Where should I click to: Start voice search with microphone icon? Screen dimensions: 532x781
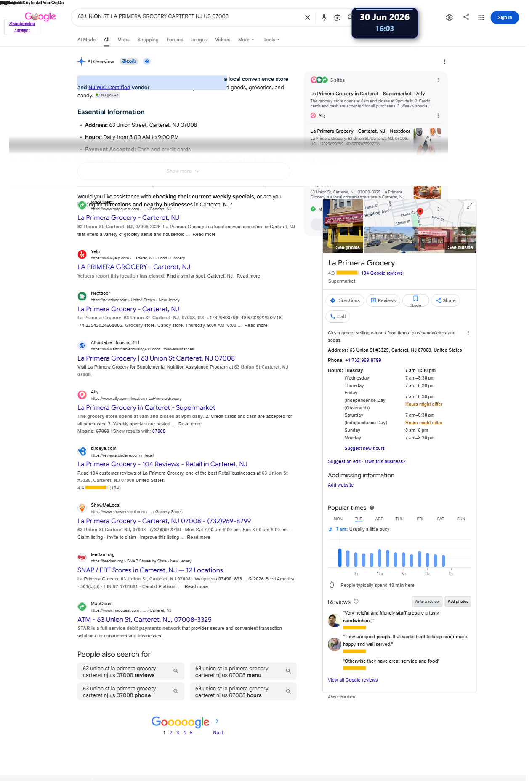click(x=324, y=17)
